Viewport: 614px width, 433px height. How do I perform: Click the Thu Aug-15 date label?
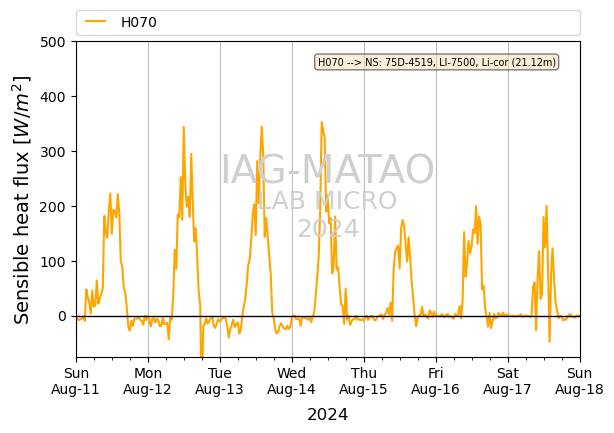pos(364,381)
